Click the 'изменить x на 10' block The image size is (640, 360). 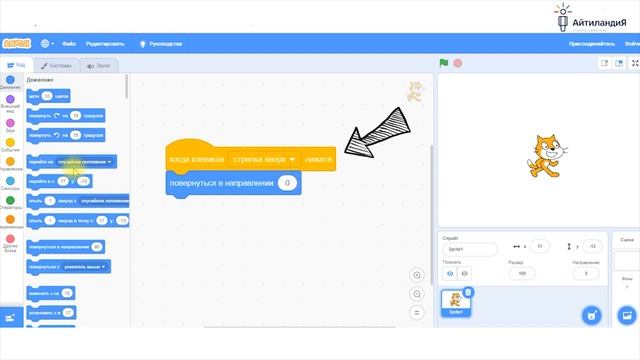pos(51,293)
